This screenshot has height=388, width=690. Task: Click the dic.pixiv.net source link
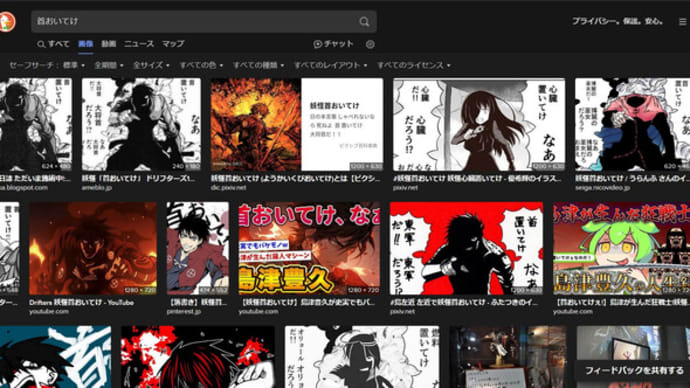(x=228, y=188)
